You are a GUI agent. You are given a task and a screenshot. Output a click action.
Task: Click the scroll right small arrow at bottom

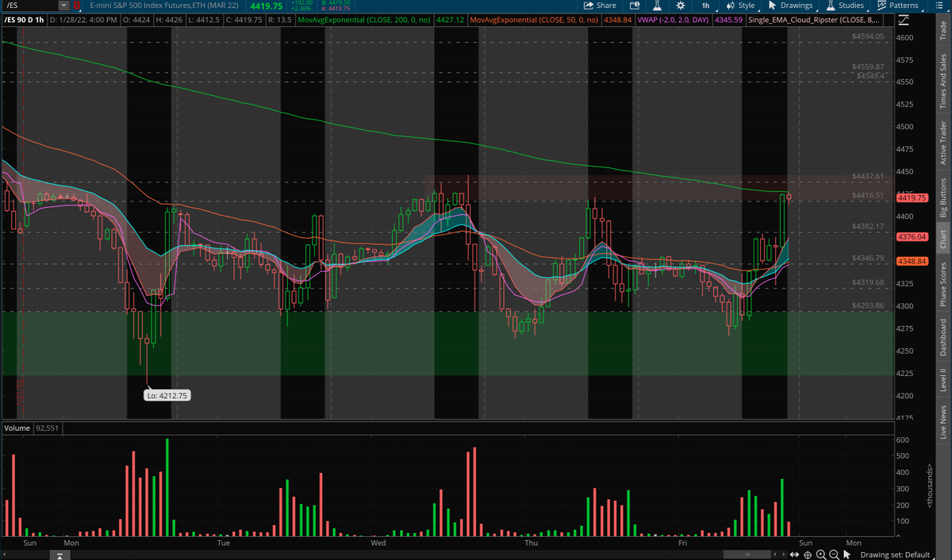[x=783, y=554]
